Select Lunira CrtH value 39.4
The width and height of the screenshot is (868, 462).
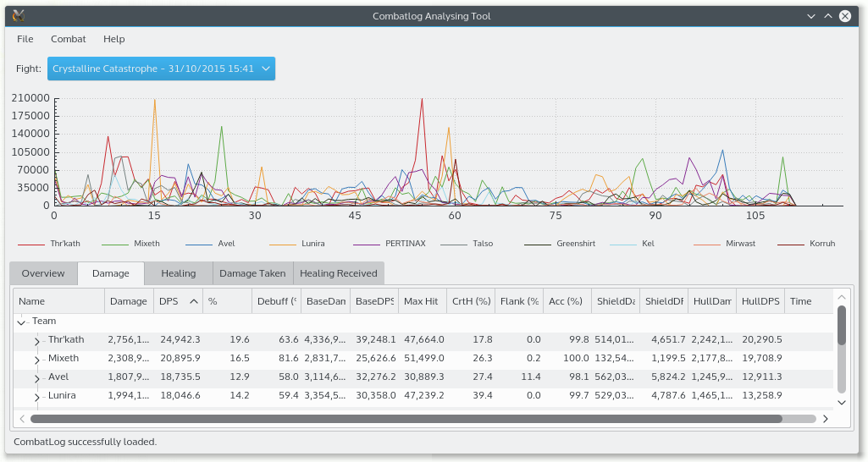click(483, 395)
